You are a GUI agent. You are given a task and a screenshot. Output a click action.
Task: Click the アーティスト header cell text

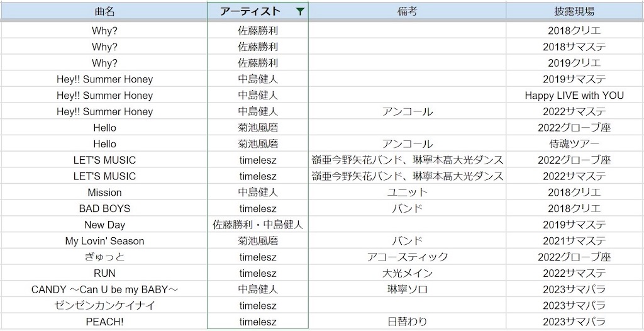click(250, 11)
